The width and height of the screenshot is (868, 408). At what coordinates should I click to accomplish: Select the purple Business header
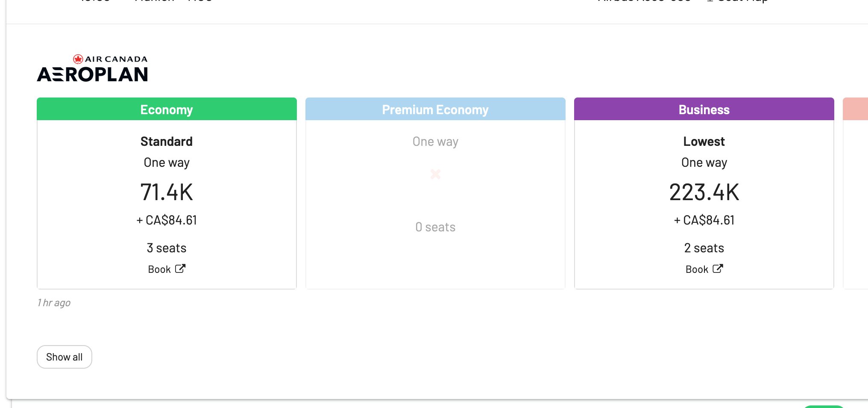point(704,109)
